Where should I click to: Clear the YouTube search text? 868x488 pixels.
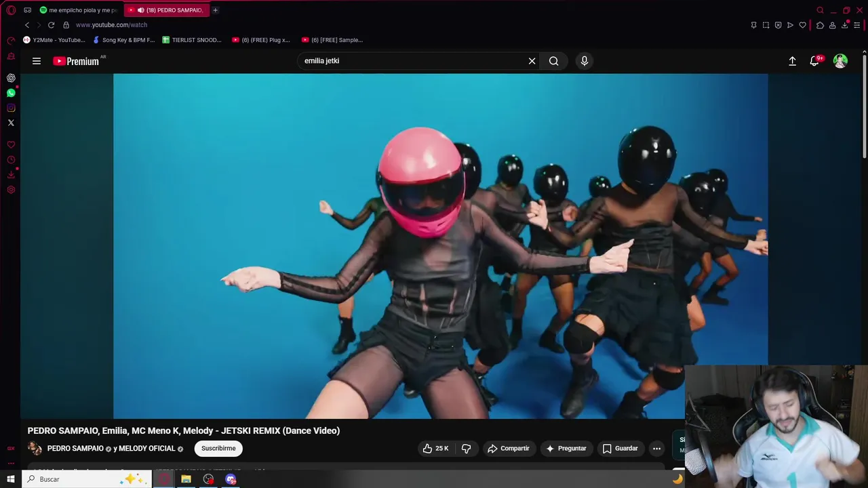pyautogui.click(x=532, y=61)
